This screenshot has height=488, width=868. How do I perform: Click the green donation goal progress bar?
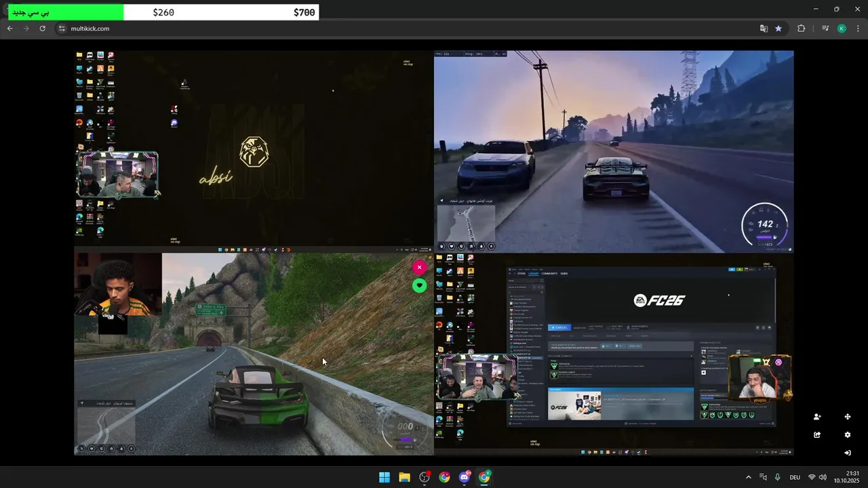pyautogui.click(x=66, y=12)
